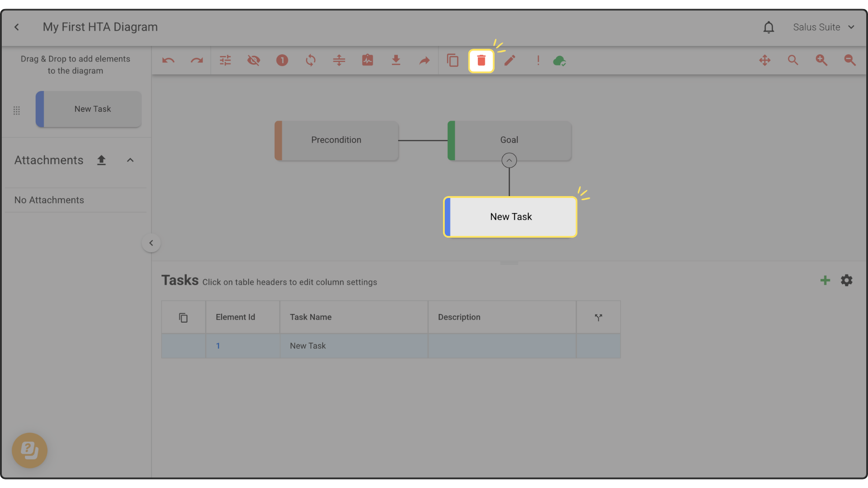The width and height of the screenshot is (868, 488).
Task: Toggle the hide elements eye icon
Action: [x=254, y=61]
